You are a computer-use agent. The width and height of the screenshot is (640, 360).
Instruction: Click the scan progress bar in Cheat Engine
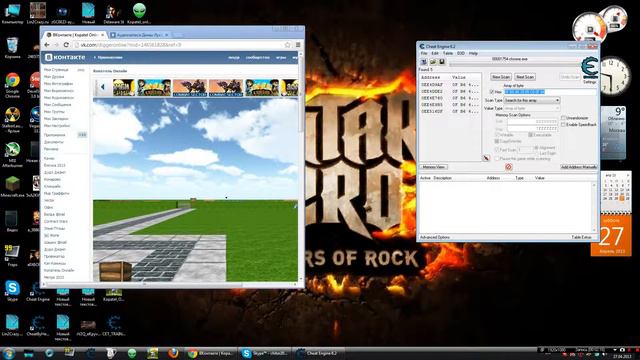coord(514,64)
